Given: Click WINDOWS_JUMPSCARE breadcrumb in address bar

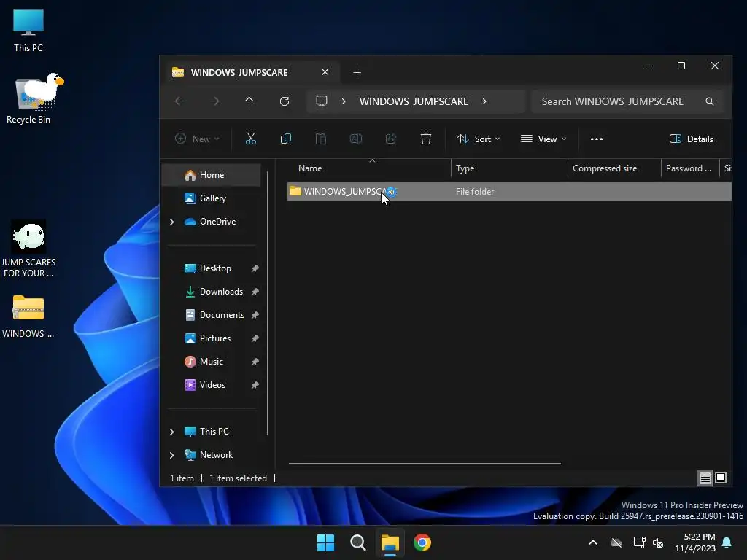Looking at the screenshot, I should tap(414, 101).
